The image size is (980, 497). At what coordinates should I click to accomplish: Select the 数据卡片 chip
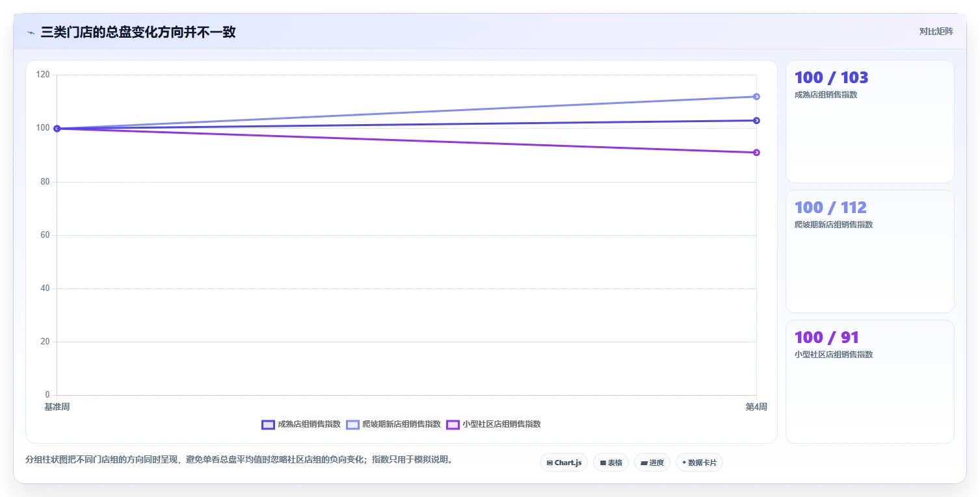pos(699,463)
